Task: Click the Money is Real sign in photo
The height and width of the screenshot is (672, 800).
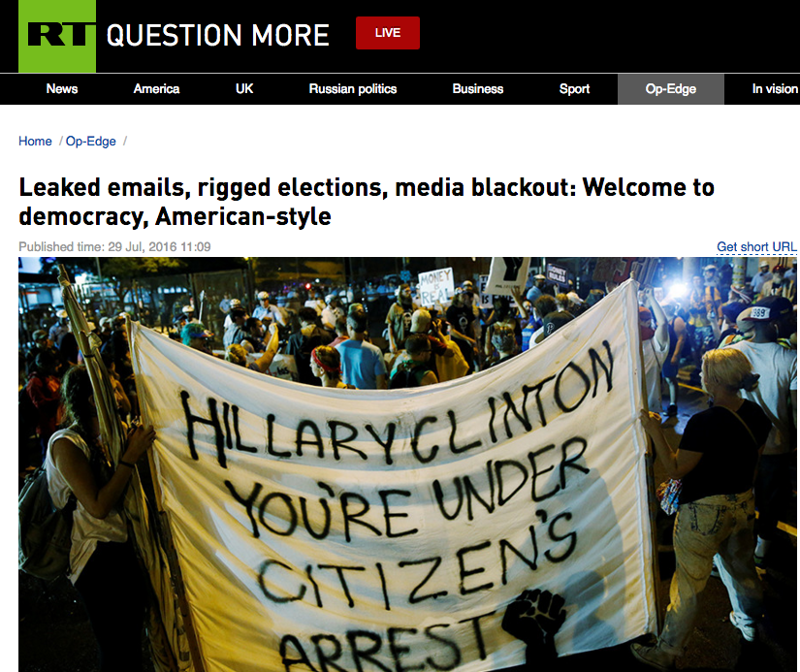Action: point(436,287)
